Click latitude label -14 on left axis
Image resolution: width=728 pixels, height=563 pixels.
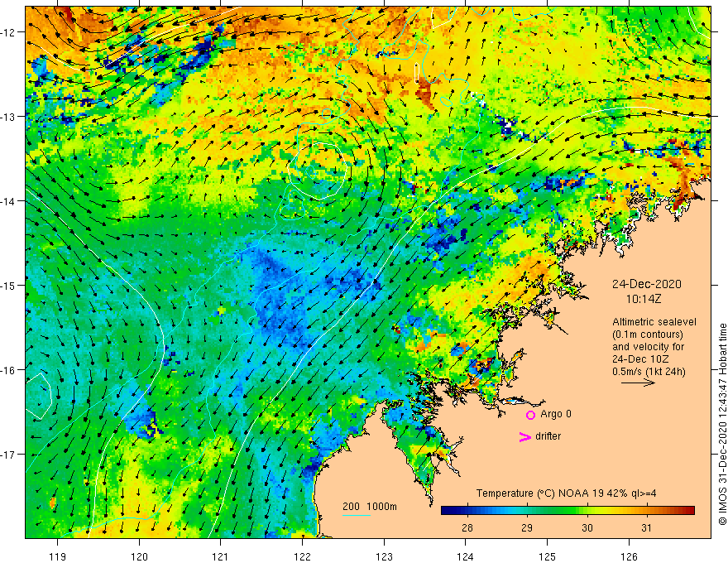(x=8, y=201)
